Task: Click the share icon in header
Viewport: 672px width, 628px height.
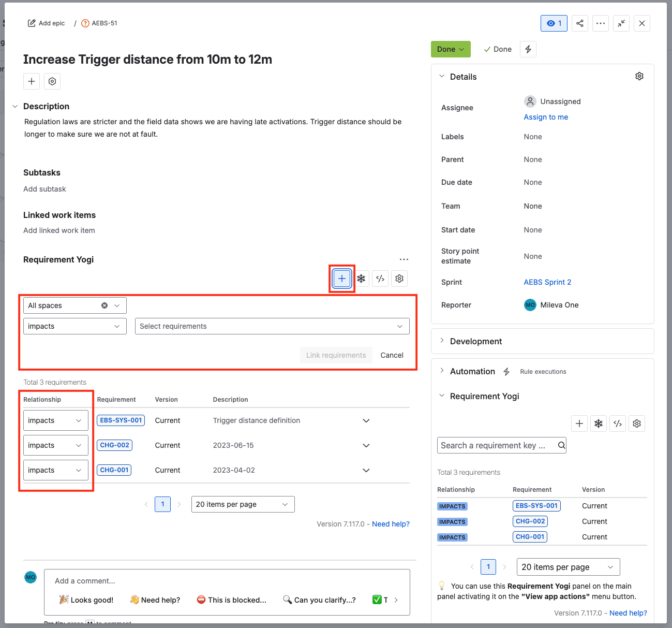Action: pos(579,23)
